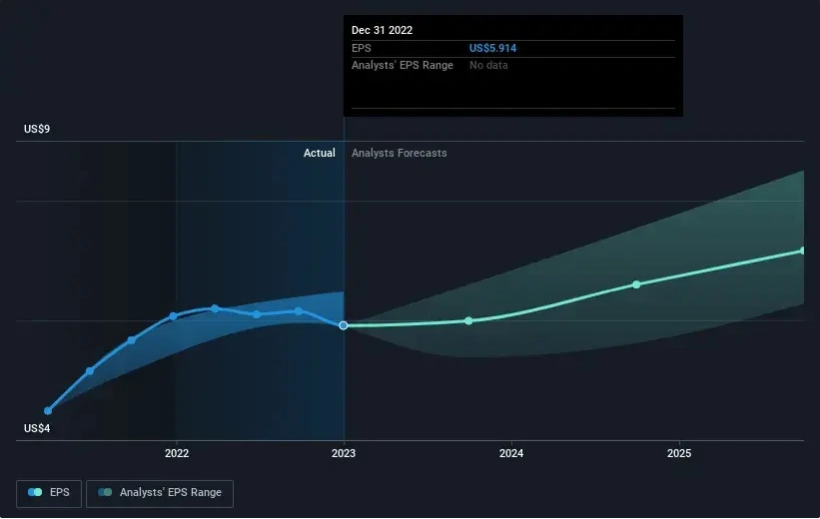Click the 'Analysts Forecasts' section label
Screen dimensions: 820x519
399,153
